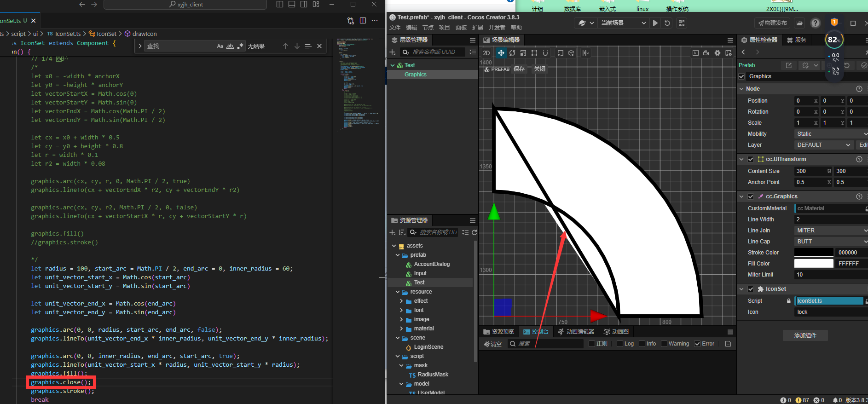Select the rect transform tool

[x=534, y=53]
